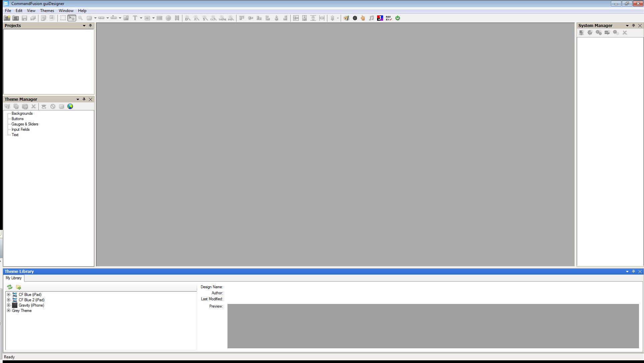Click the settings gear icon on the toolbar
This screenshot has height=363, width=644.
pyautogui.click(x=355, y=18)
